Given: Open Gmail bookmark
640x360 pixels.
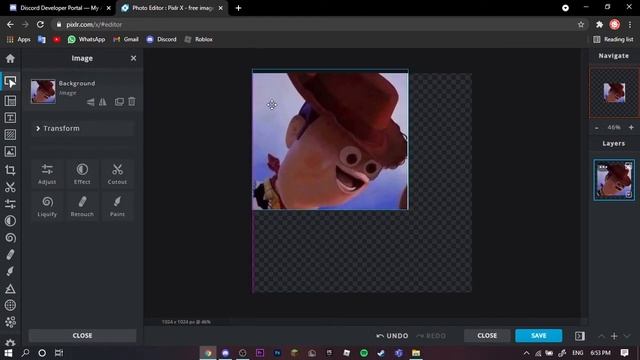Looking at the screenshot, I should click(126, 39).
